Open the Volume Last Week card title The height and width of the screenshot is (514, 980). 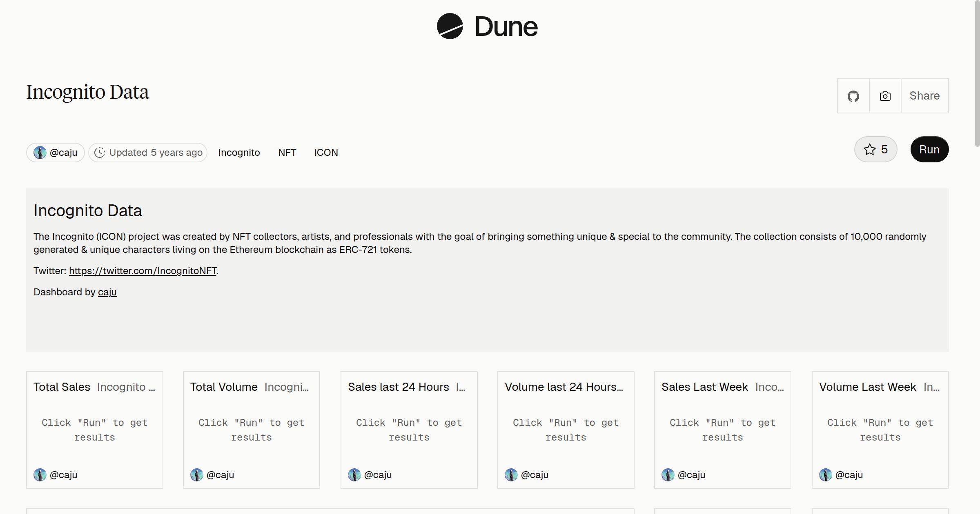pyautogui.click(x=867, y=387)
